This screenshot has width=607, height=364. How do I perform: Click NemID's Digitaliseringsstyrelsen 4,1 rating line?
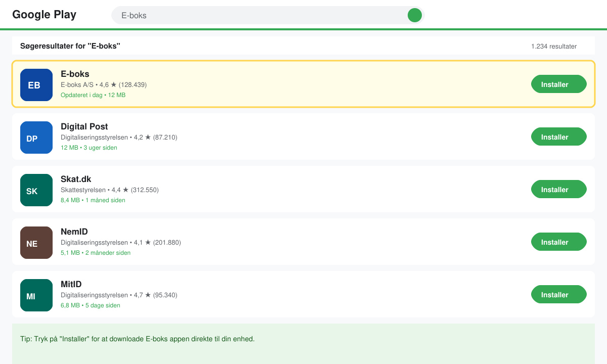[x=121, y=243]
